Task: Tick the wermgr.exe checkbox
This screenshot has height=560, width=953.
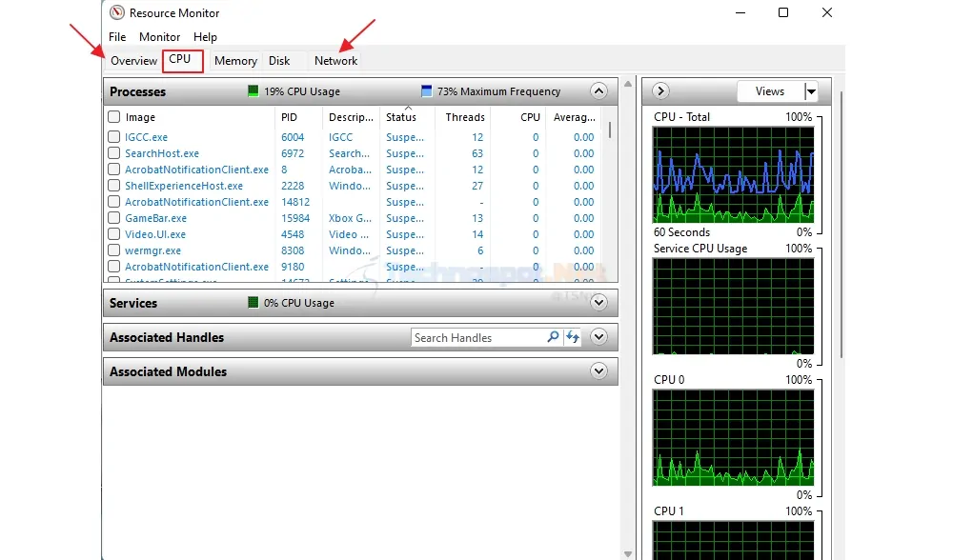Action: (x=113, y=250)
